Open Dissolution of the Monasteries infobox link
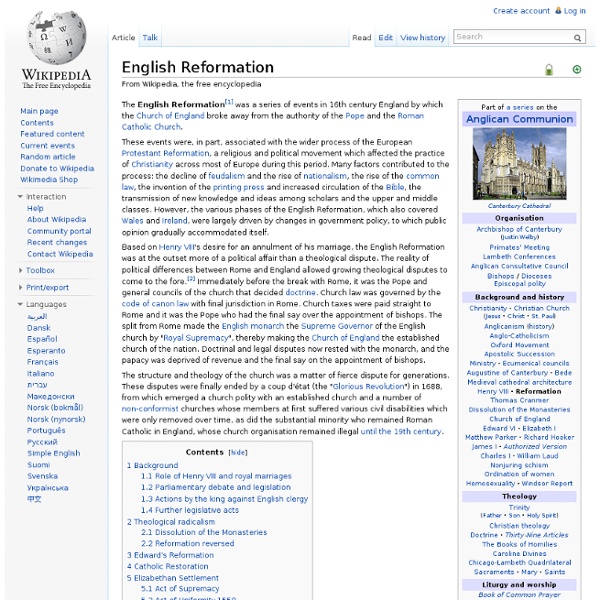 [519, 409]
